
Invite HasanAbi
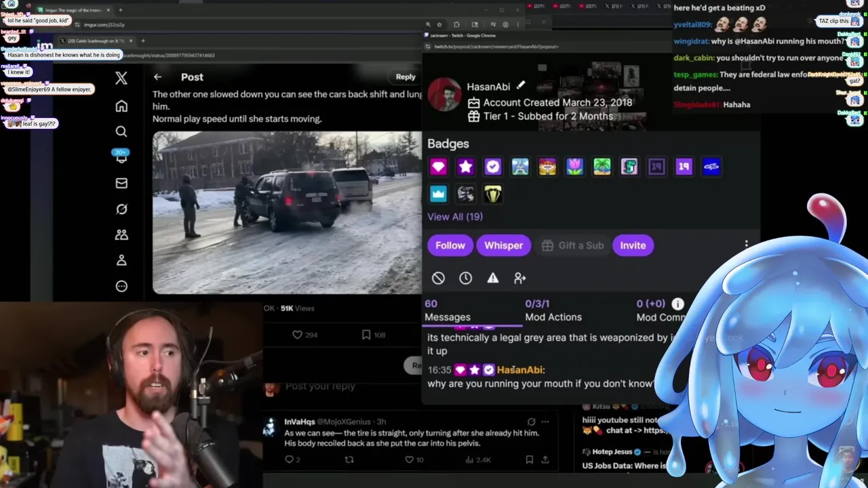pyautogui.click(x=633, y=245)
